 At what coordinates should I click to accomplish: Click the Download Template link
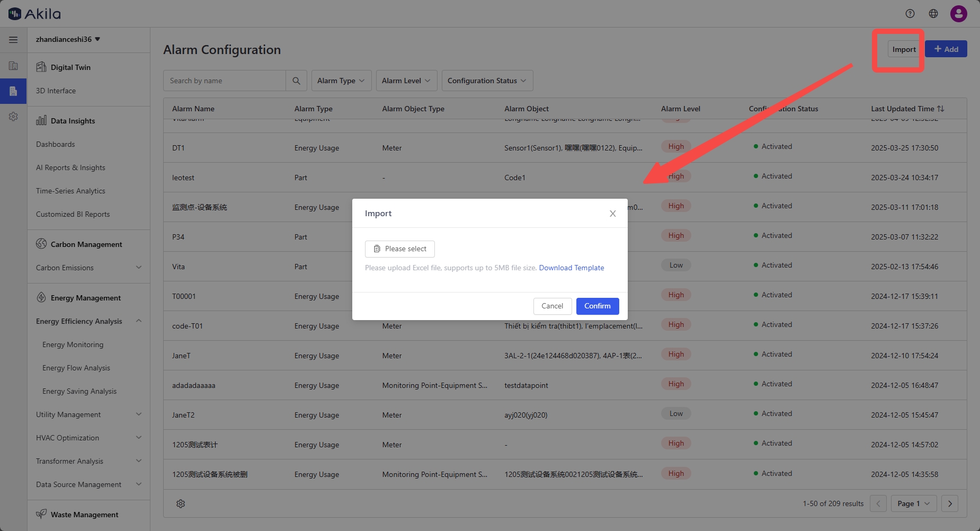click(x=571, y=268)
